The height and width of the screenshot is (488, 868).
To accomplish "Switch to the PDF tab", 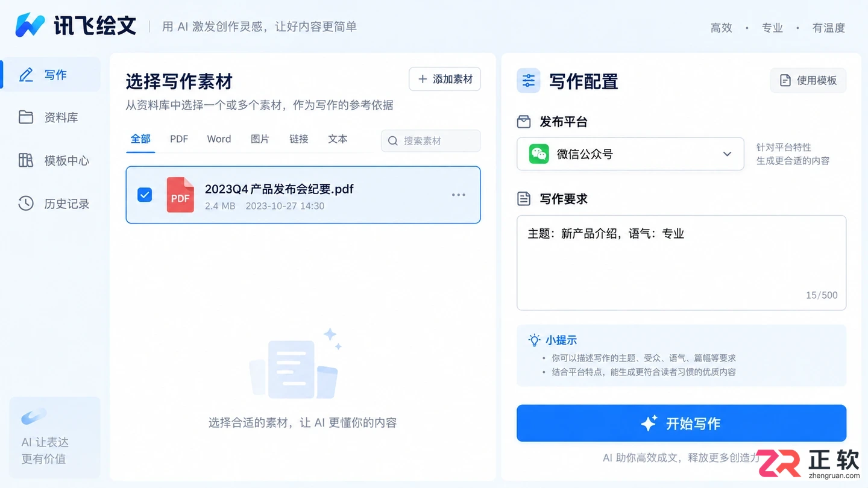I will 179,139.
